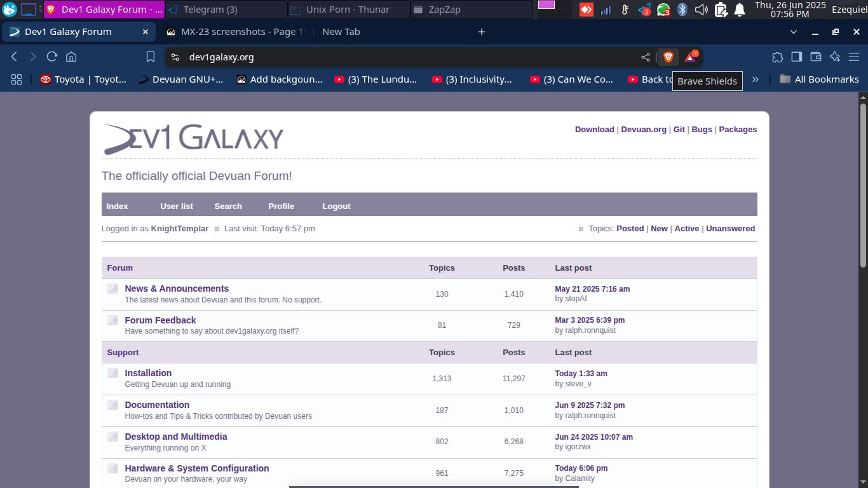Switch to ZapZap taskbar window
The height and width of the screenshot is (488, 868).
point(471,10)
